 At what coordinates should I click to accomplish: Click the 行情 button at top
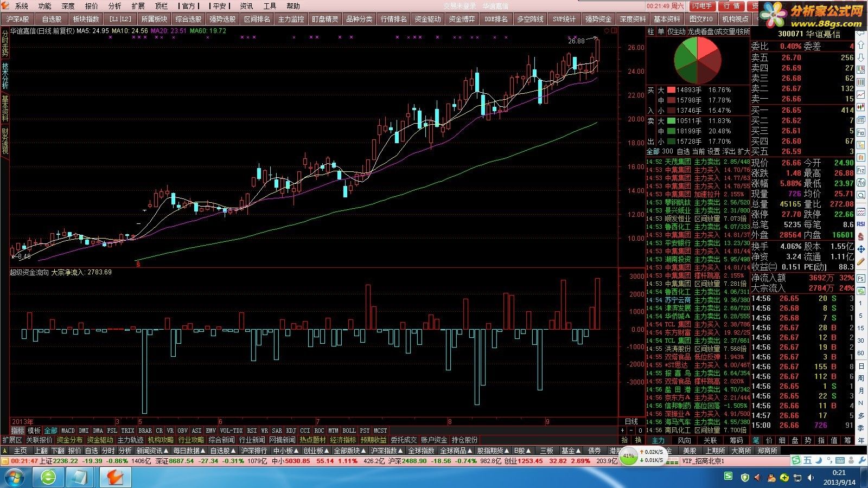(x=732, y=6)
